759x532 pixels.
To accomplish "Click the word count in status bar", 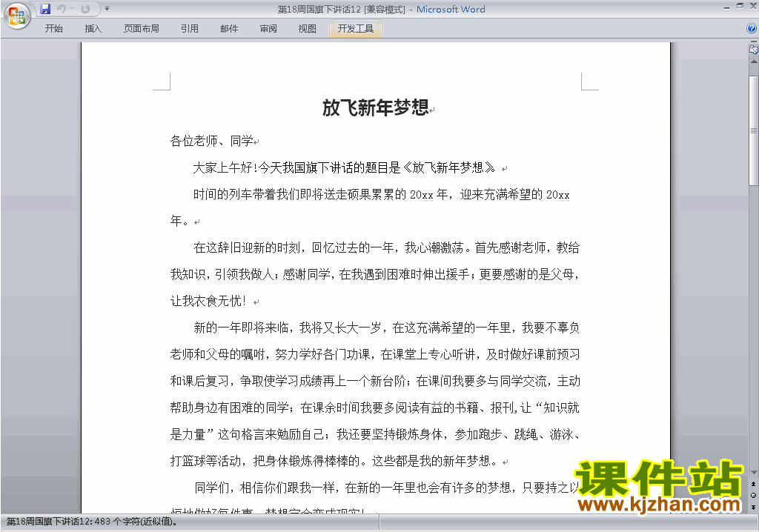I will pyautogui.click(x=91, y=522).
